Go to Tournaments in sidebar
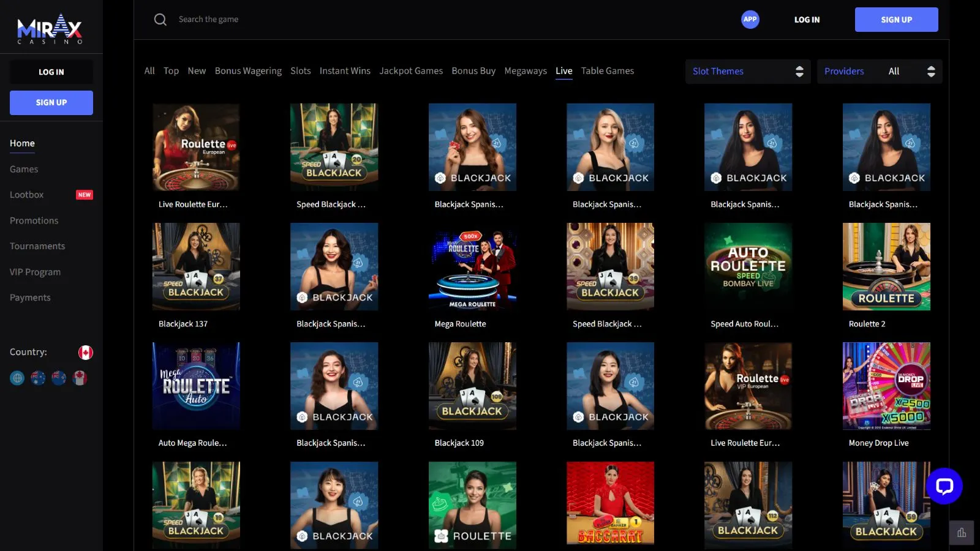980x551 pixels. [37, 246]
